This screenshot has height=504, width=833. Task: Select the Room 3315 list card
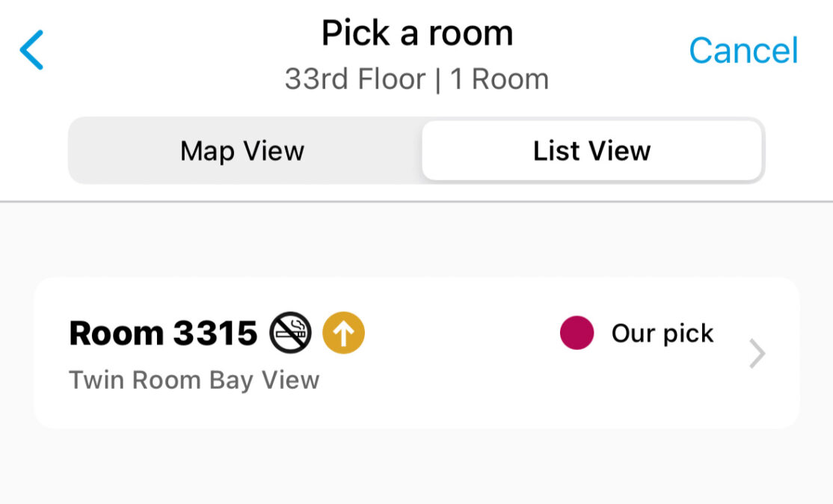pos(416,353)
